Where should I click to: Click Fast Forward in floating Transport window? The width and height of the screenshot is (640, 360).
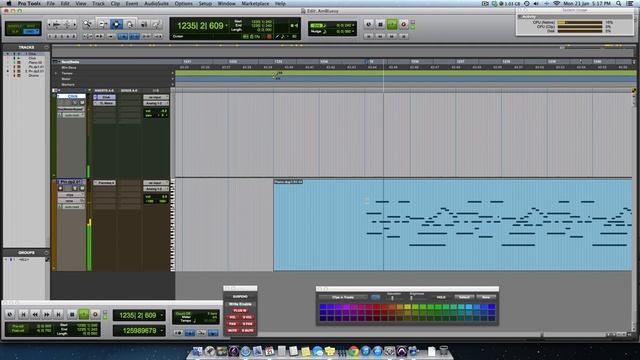[x=47, y=315]
